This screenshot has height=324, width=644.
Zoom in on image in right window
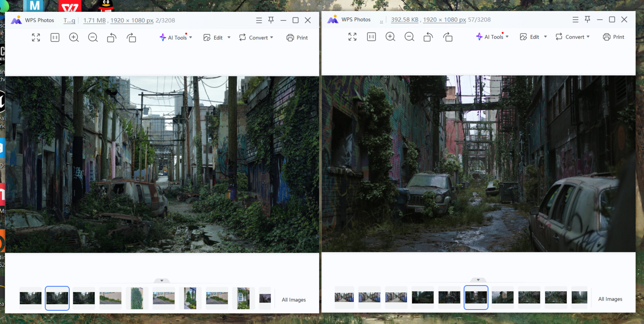pos(390,37)
